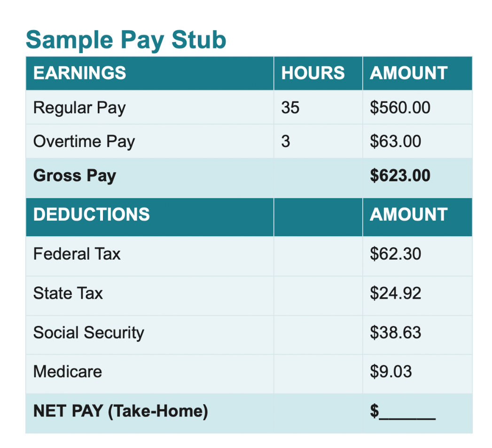Screen dimensions: 492x448
Task: Select the Gross Pay label
Action: click(x=75, y=176)
